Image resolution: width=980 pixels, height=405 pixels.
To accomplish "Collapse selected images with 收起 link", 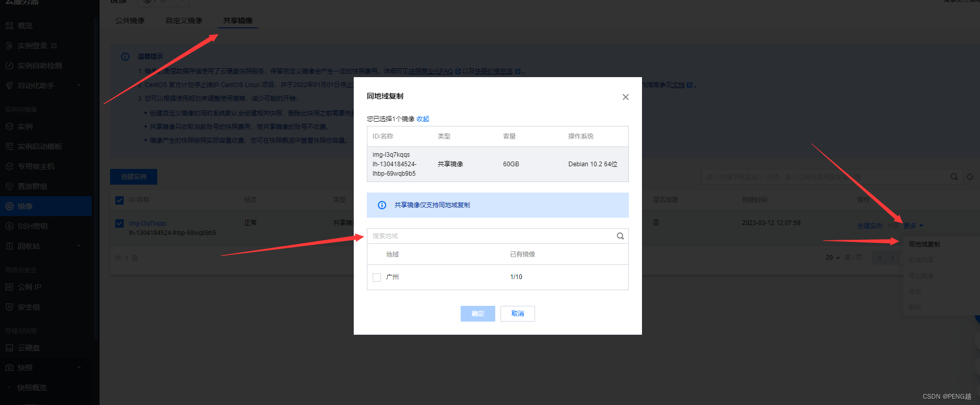I will 423,119.
